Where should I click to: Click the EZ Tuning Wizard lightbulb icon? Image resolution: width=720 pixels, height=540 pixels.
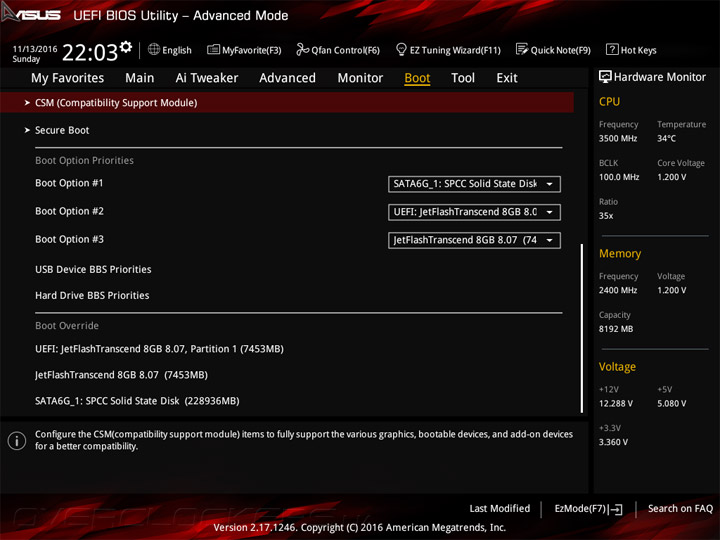[401, 49]
